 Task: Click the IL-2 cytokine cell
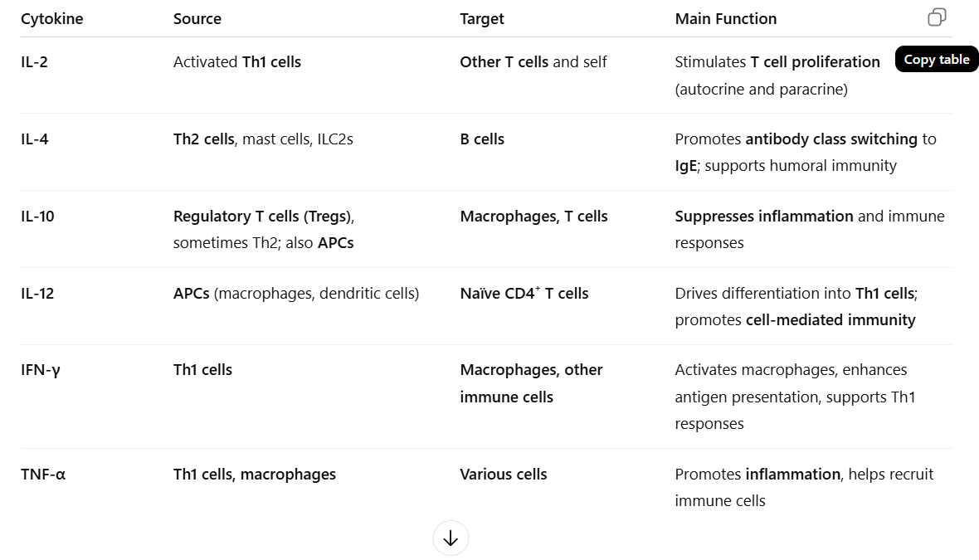(x=34, y=62)
